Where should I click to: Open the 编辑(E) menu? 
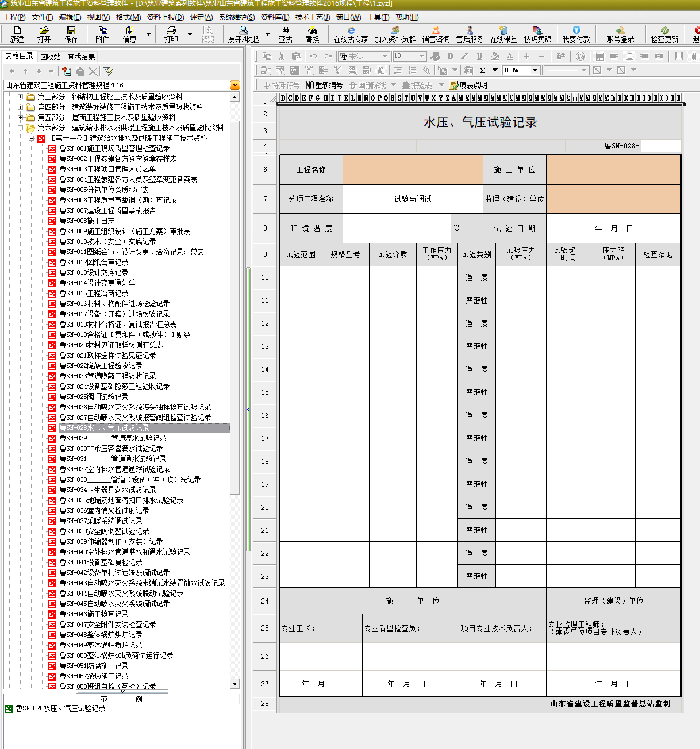pos(70,17)
